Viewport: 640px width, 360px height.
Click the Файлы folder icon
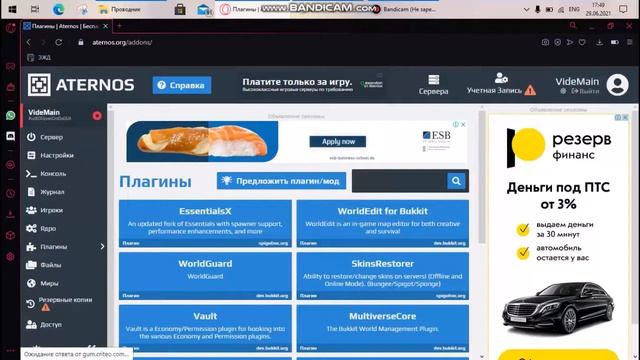click(31, 265)
